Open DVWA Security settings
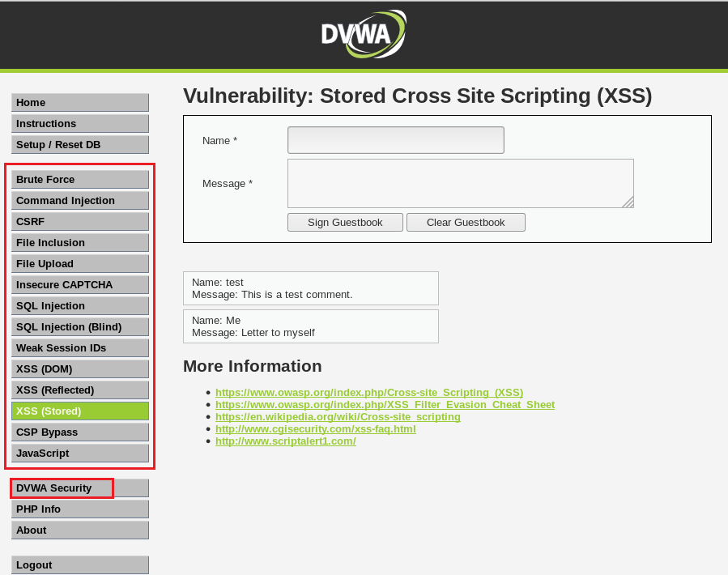 click(80, 488)
